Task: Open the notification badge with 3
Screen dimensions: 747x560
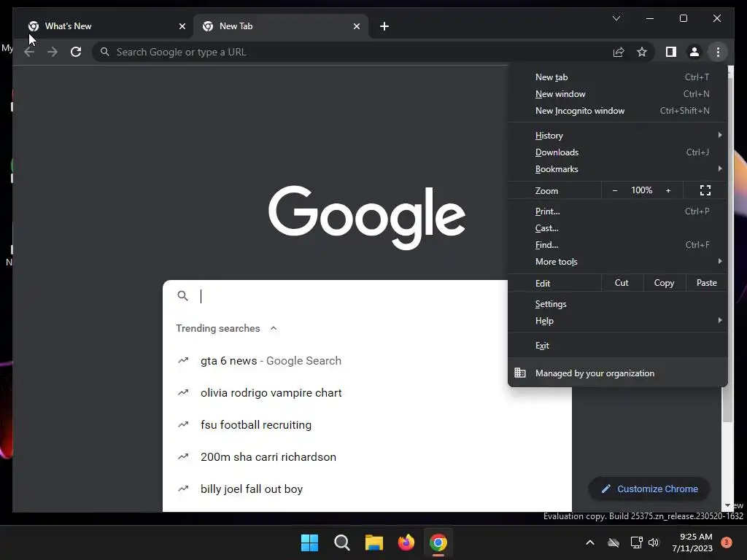Action: [726, 542]
